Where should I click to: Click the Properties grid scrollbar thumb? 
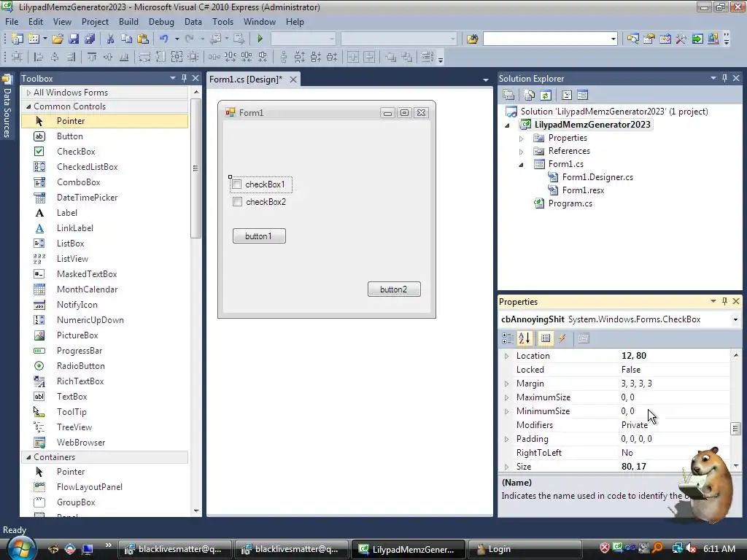736,429
